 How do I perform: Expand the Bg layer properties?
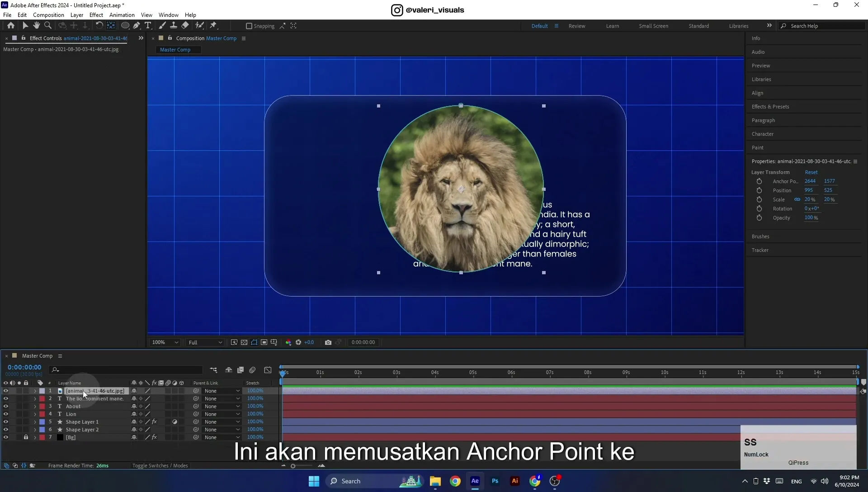pos(35,437)
